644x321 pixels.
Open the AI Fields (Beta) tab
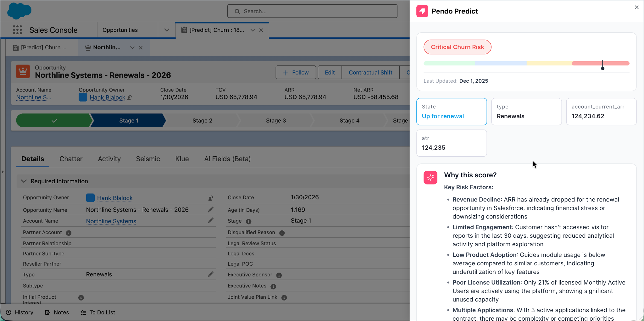click(227, 159)
